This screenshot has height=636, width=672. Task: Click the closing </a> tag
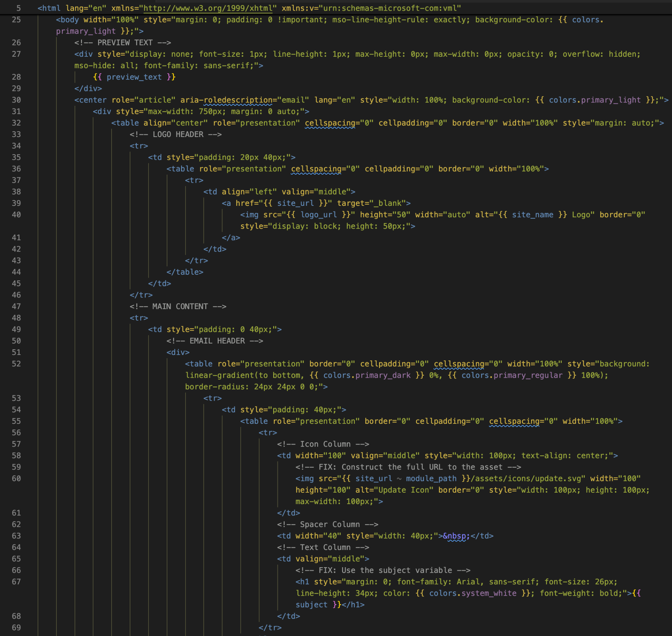click(x=231, y=238)
